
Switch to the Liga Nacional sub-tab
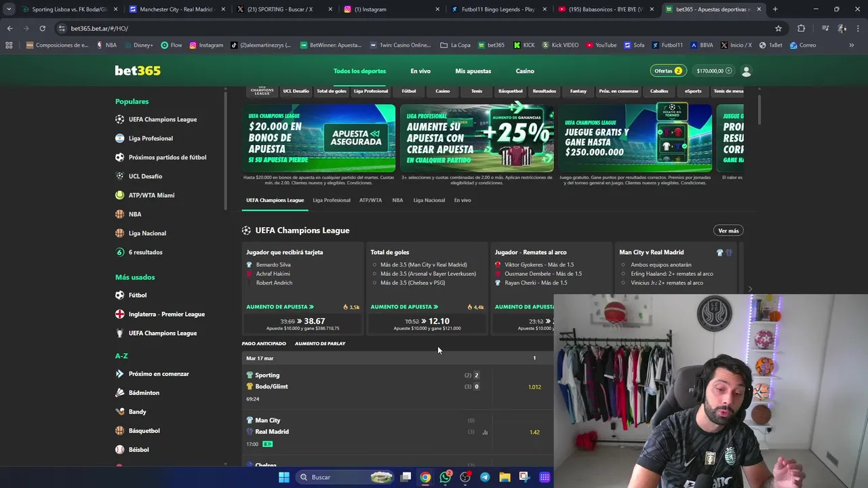click(429, 200)
